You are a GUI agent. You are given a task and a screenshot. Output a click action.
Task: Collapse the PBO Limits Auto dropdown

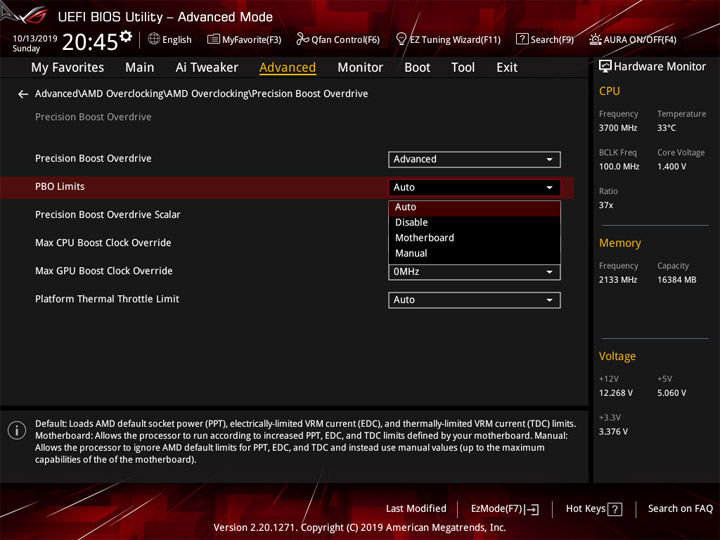474,187
